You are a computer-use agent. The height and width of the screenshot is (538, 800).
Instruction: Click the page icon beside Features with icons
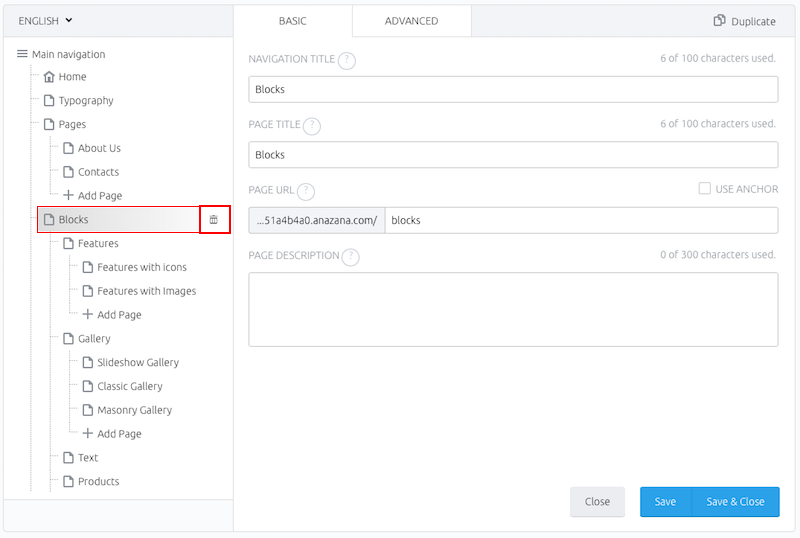click(88, 267)
